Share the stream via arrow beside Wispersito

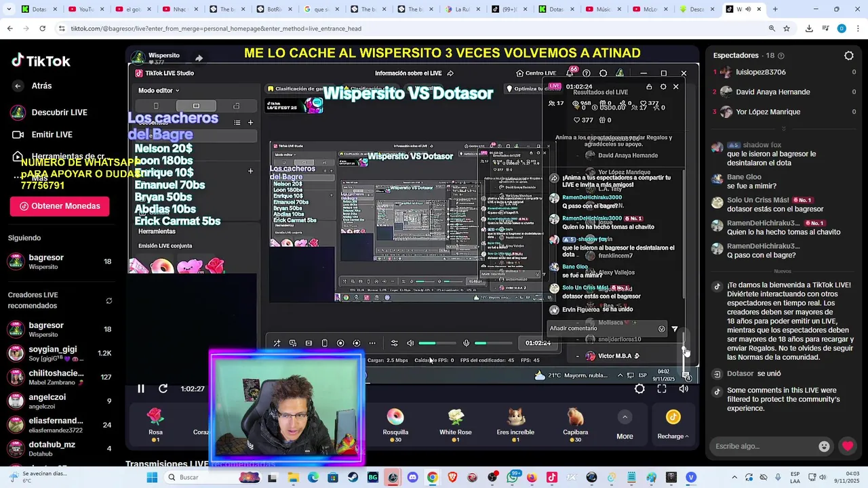199,58
